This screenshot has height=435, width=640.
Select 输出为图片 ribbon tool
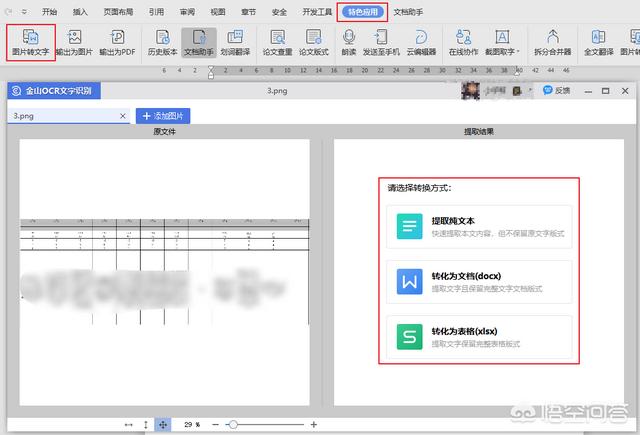74,42
